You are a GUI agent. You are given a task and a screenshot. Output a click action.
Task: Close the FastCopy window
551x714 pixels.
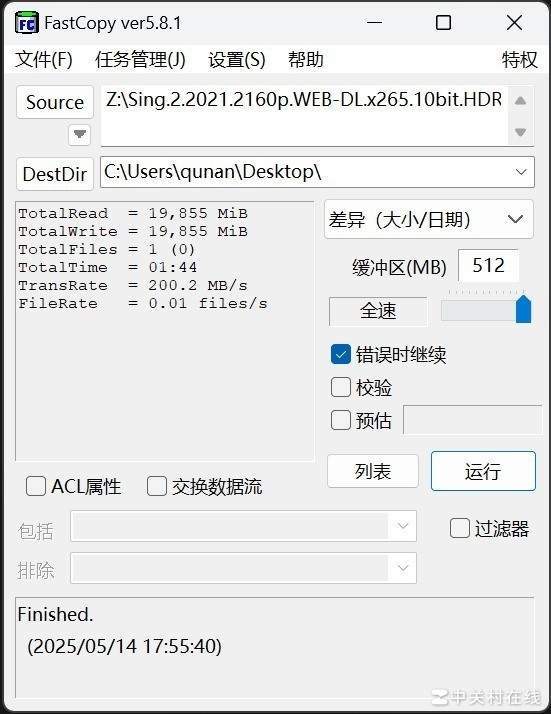(x=515, y=22)
